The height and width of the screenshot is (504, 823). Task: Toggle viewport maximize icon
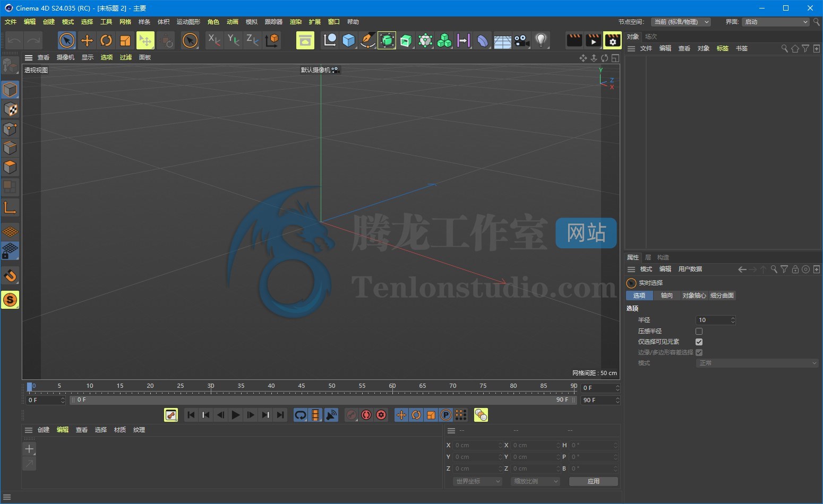[x=615, y=58]
